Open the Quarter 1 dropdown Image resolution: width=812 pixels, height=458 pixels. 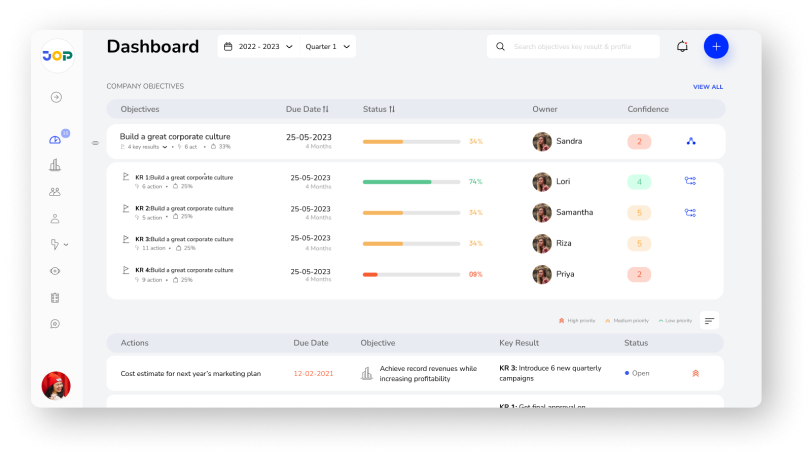pyautogui.click(x=328, y=47)
